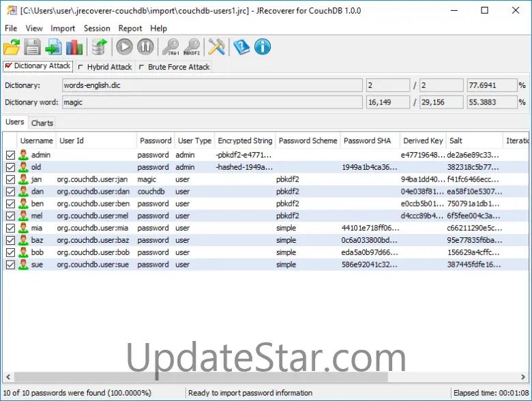
Task: Click the 29,156 total words field
Action: point(441,102)
